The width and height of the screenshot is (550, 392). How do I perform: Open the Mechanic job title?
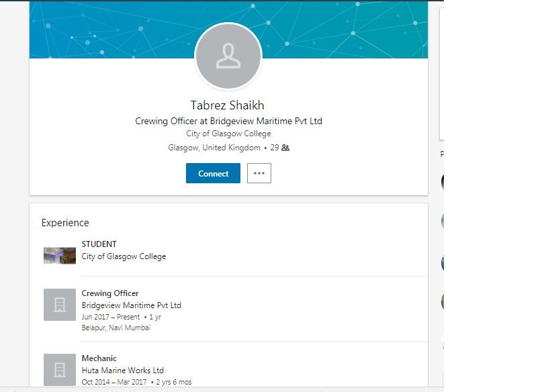[x=99, y=358]
